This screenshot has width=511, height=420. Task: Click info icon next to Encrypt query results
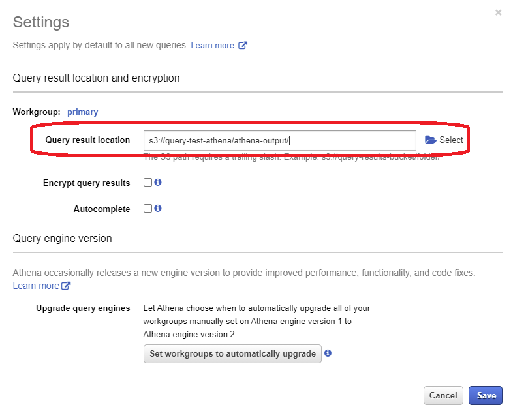[158, 183]
